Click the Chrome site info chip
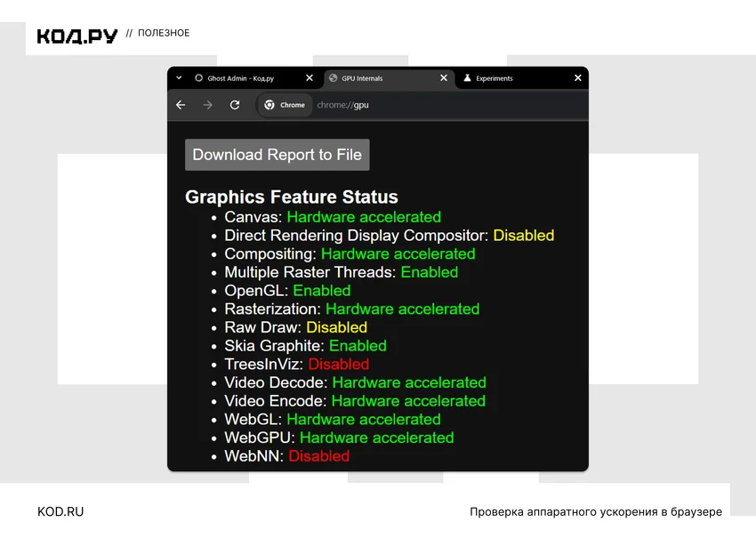756x538 pixels. [285, 105]
